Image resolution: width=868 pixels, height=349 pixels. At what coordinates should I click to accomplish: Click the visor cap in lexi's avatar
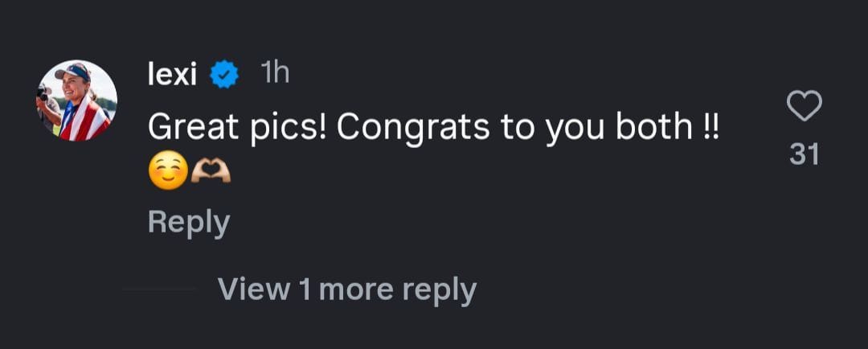[73, 72]
